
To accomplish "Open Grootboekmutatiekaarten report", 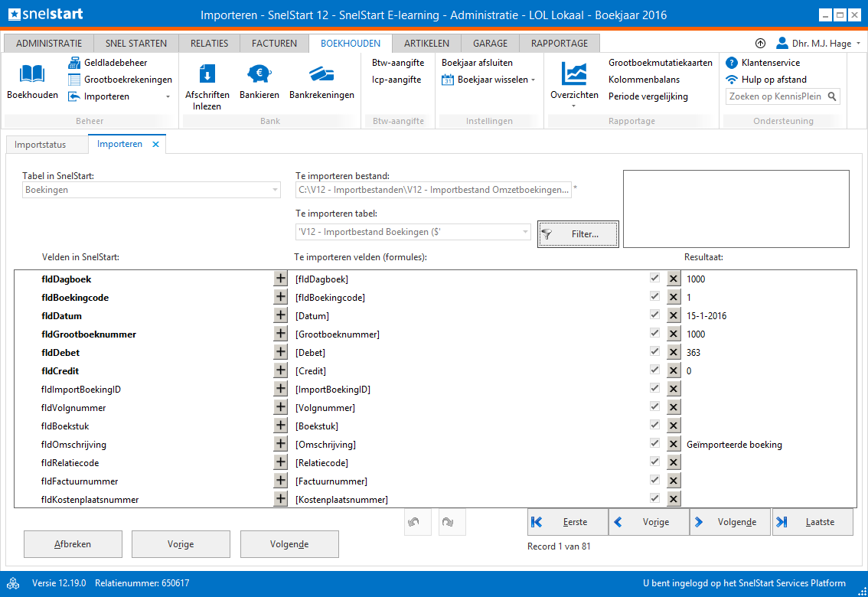I will click(x=661, y=63).
